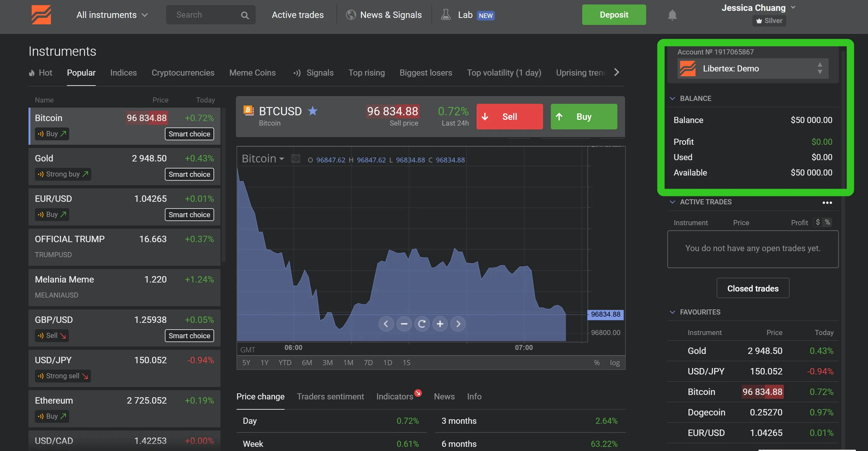Click the instrument list scrollbar
This screenshot has width=868, height=451.
[223, 185]
